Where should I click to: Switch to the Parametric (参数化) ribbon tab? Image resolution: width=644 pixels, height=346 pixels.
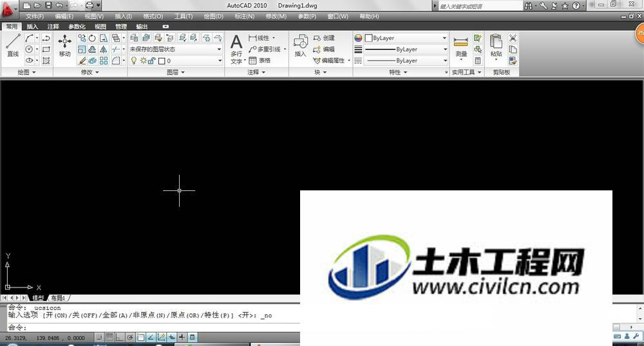click(x=77, y=26)
